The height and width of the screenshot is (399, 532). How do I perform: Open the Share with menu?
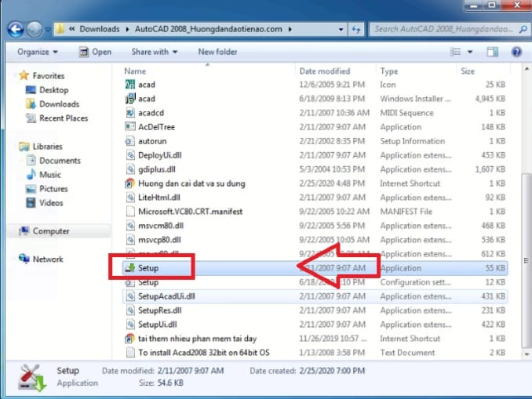click(154, 52)
